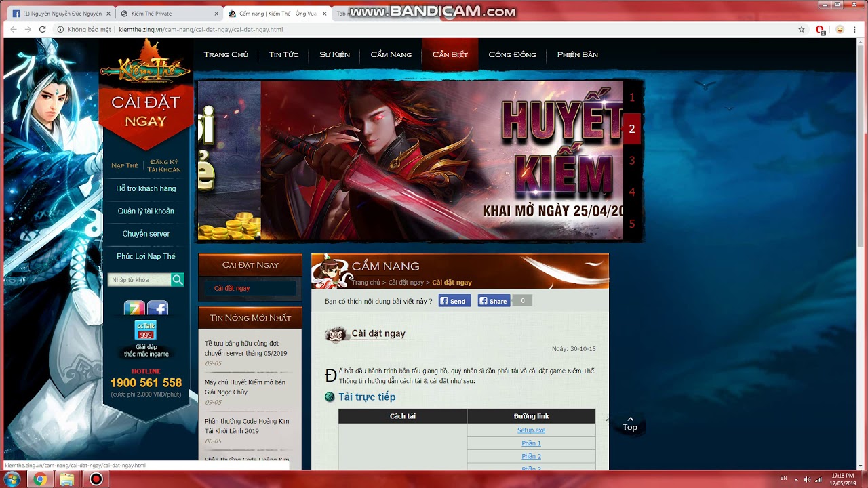Open news 'Máy chủ Huyết Kiếm mở bán'
This screenshot has height=488, width=868.
[245, 387]
